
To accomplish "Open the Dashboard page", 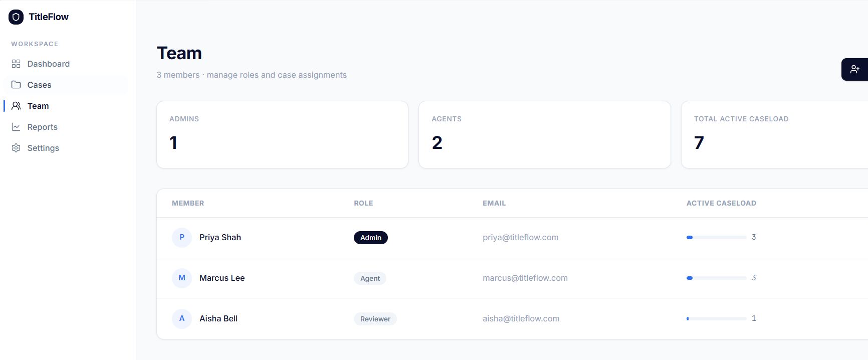I will 66,64.
